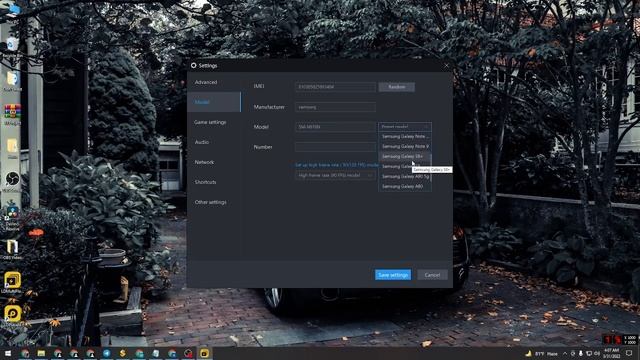Viewport: 640px width, 360px height.
Task: Choose Samsung Galaxy Note preset ending with ellipsis
Action: pos(404,136)
